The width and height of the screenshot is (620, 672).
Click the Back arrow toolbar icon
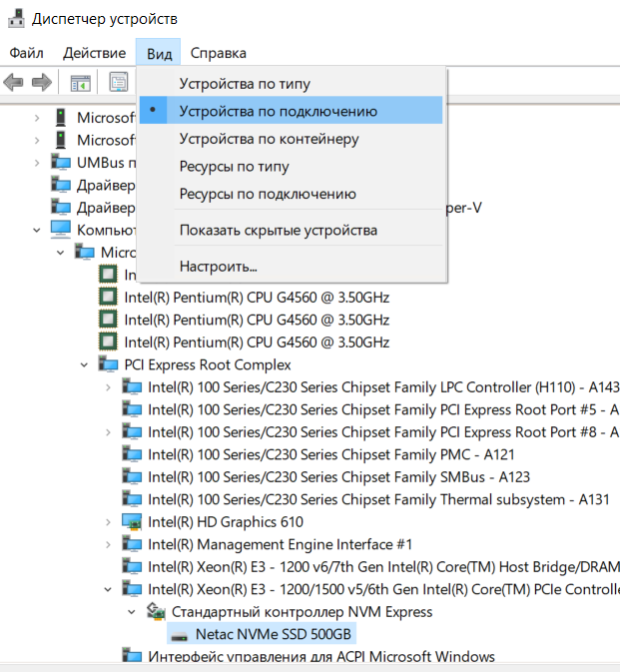click(x=14, y=82)
